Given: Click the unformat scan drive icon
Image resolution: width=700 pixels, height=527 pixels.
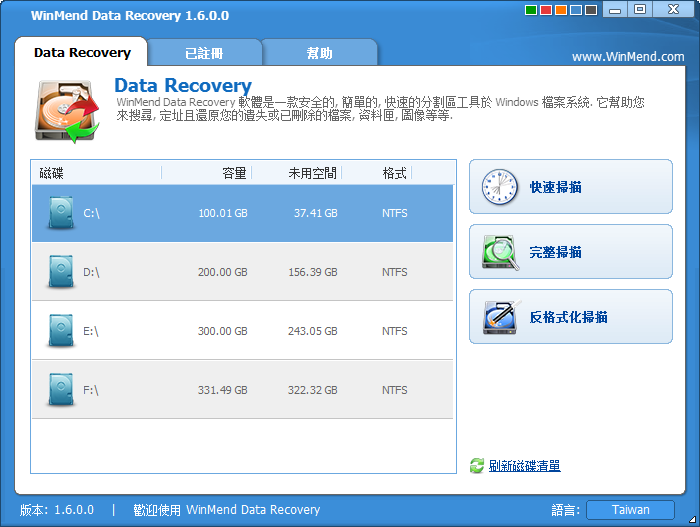Looking at the screenshot, I should click(499, 317).
